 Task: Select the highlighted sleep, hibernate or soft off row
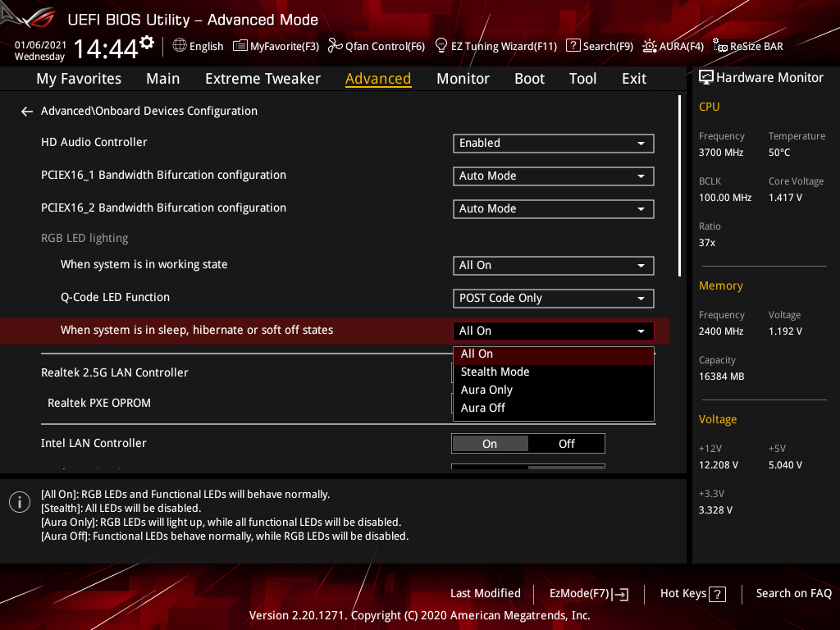[x=335, y=331]
